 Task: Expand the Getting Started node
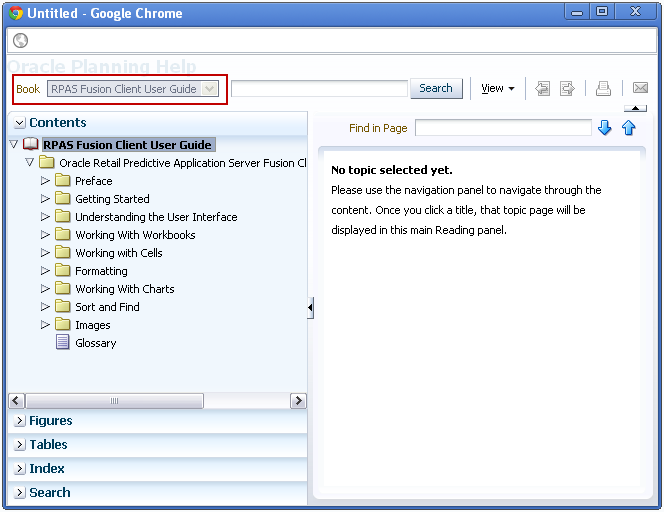coord(45,198)
